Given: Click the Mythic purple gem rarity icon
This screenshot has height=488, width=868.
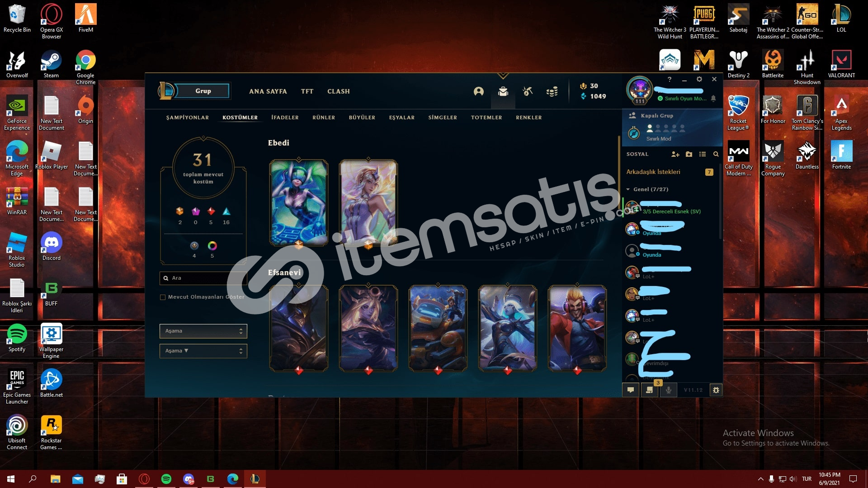Looking at the screenshot, I should click(196, 211).
